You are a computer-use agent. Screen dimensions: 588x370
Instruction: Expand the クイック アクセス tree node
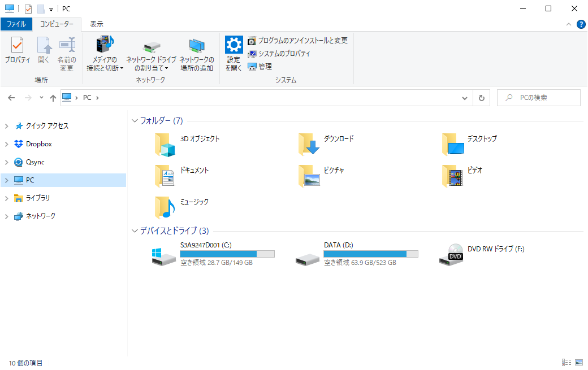click(x=6, y=126)
